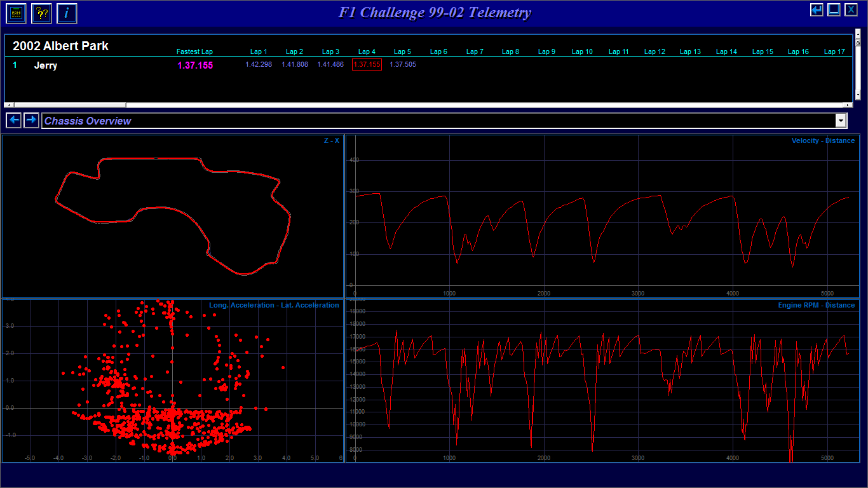The height and width of the screenshot is (488, 868).
Task: Click the Velocity - Distance graph title
Action: pyautogui.click(x=823, y=140)
